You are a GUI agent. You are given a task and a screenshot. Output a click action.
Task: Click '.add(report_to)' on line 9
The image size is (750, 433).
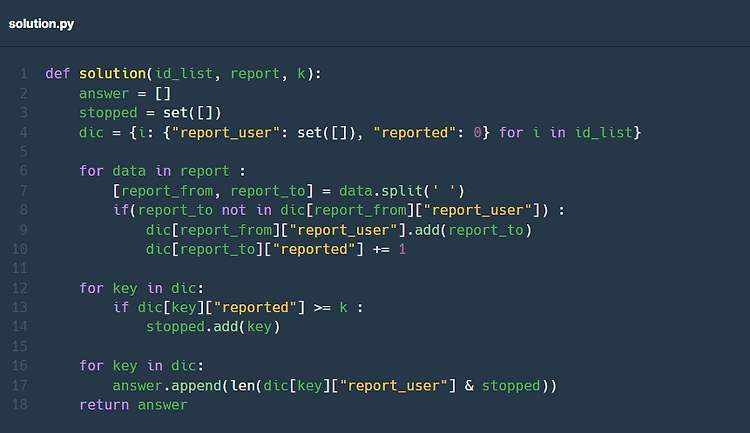469,230
